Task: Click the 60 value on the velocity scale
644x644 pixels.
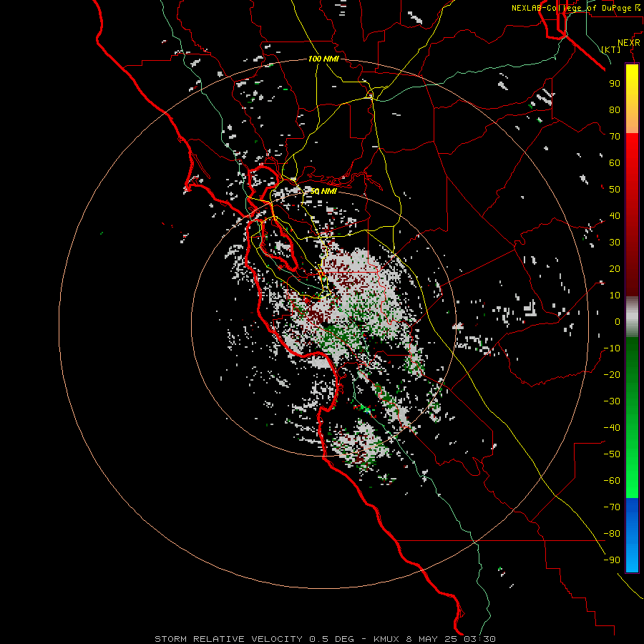Action: (x=615, y=163)
